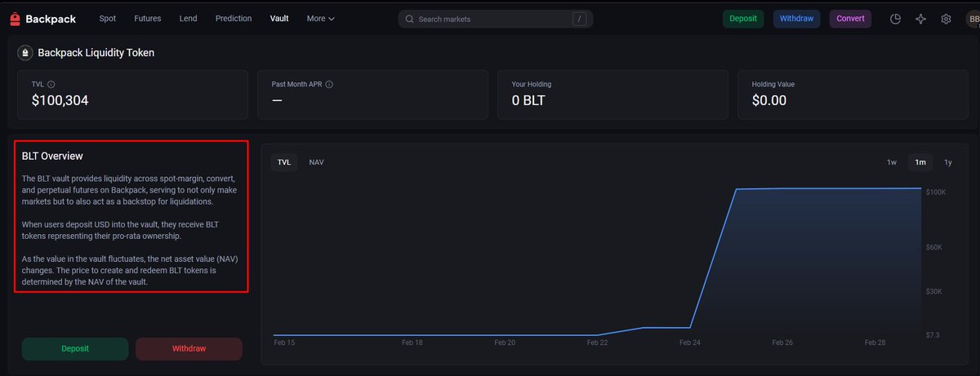Go to the Spot tab

(x=107, y=18)
